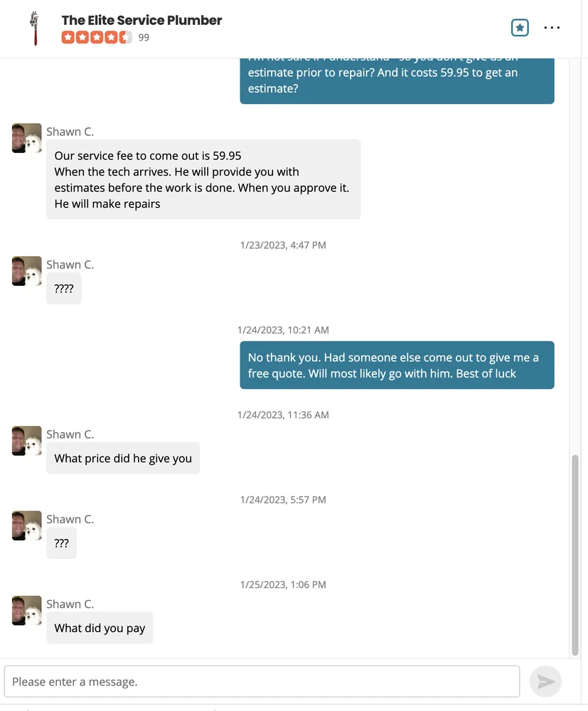Open The Elite Service Plumber title
The height and width of the screenshot is (711, 588).
141,21
